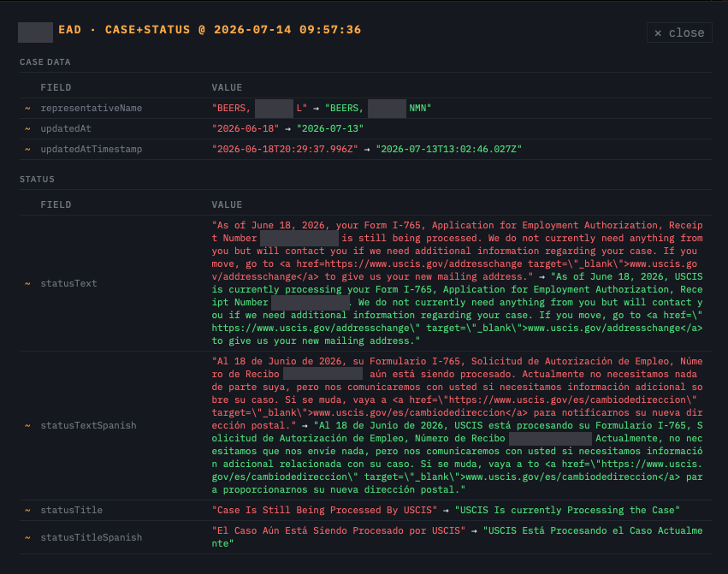Click the old value "2026-06-18" in updatedAt

246,128
